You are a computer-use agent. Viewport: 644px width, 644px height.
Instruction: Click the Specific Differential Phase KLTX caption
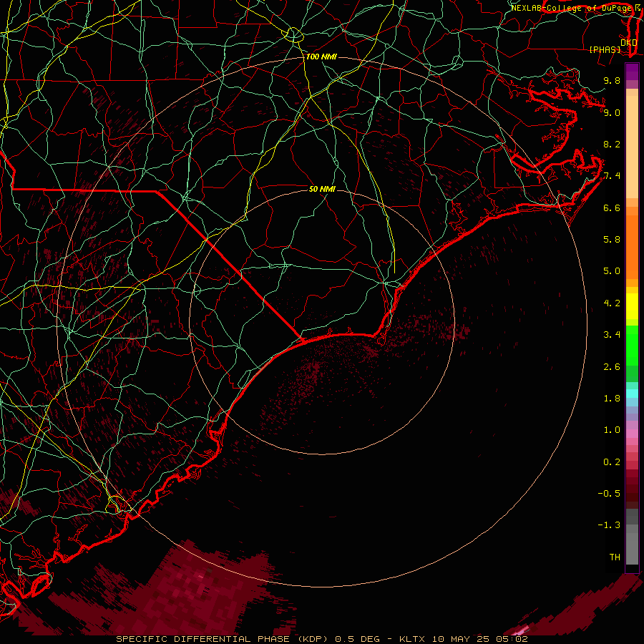tap(321, 639)
